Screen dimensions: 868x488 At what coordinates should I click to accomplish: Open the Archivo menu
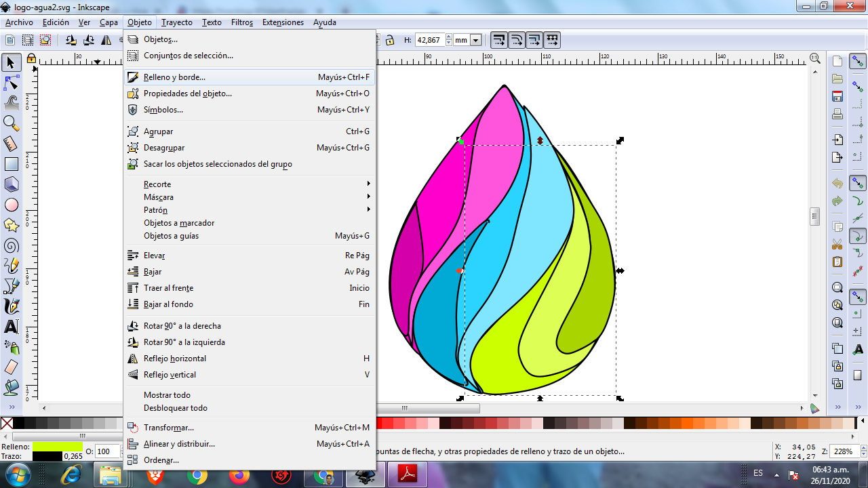click(x=19, y=22)
